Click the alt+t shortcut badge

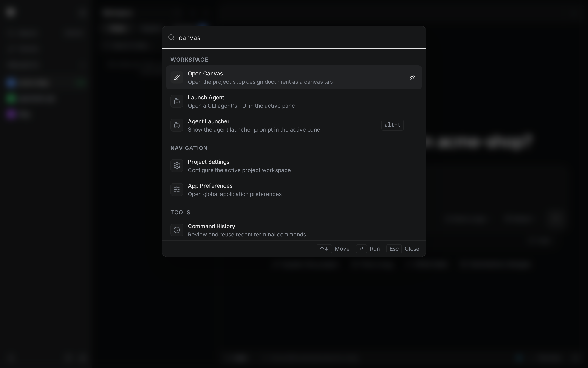coord(392,125)
